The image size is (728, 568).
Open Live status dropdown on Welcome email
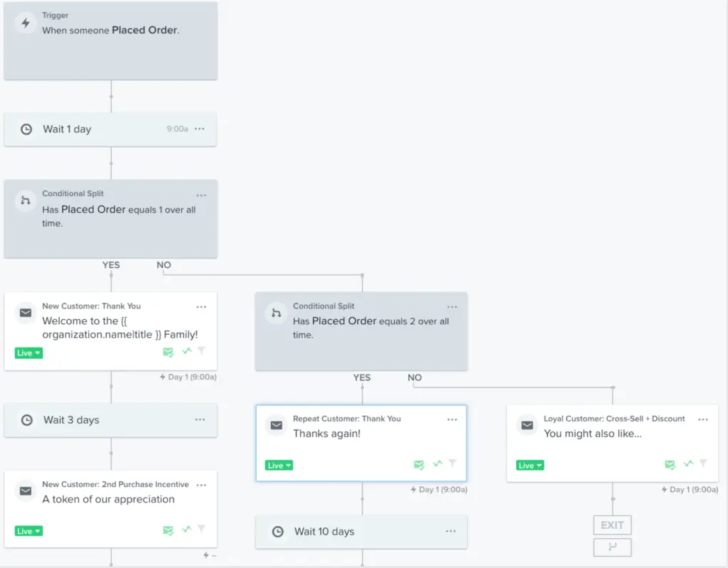click(28, 353)
